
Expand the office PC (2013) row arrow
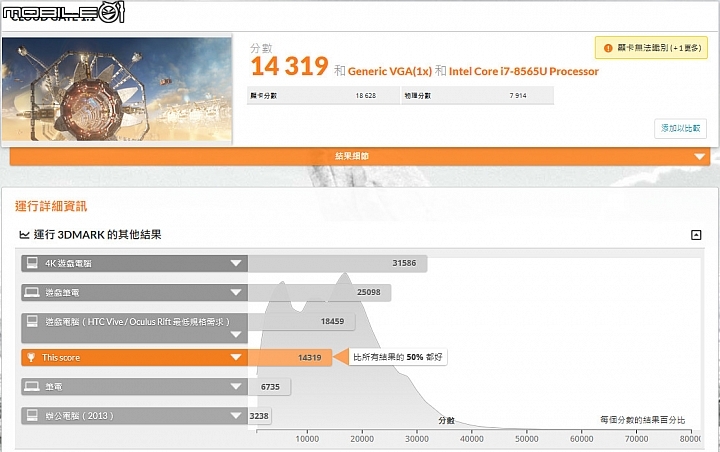236,416
